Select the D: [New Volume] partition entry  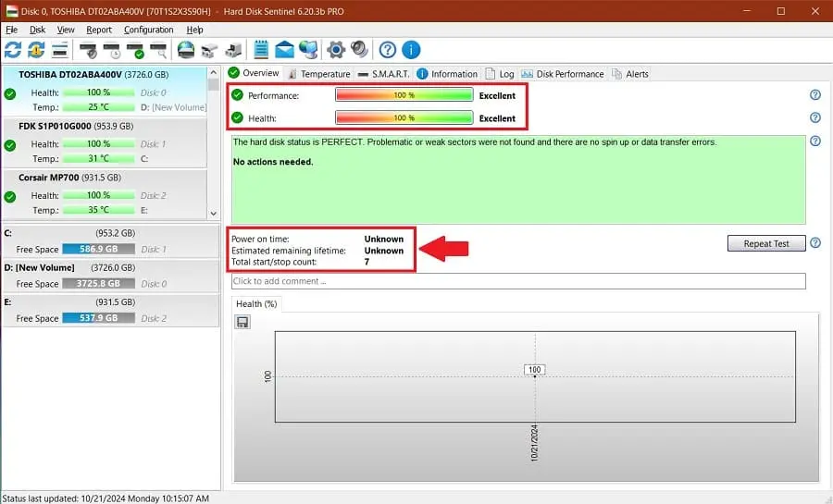[x=110, y=276]
